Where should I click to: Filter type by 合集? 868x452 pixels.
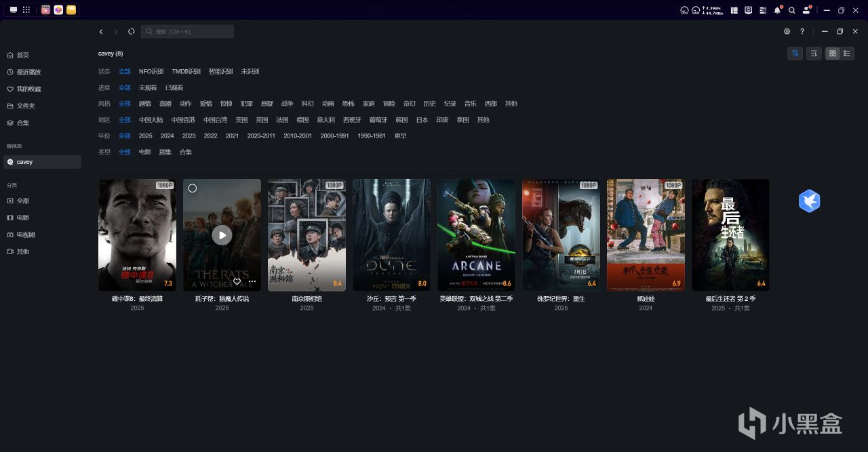pyautogui.click(x=186, y=152)
